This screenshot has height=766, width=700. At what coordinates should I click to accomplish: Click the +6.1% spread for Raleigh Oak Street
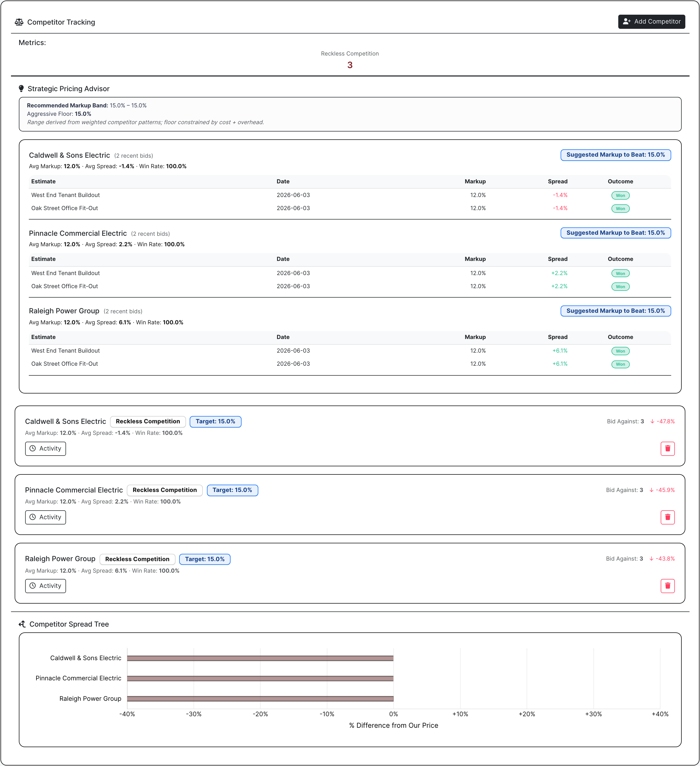[559, 364]
